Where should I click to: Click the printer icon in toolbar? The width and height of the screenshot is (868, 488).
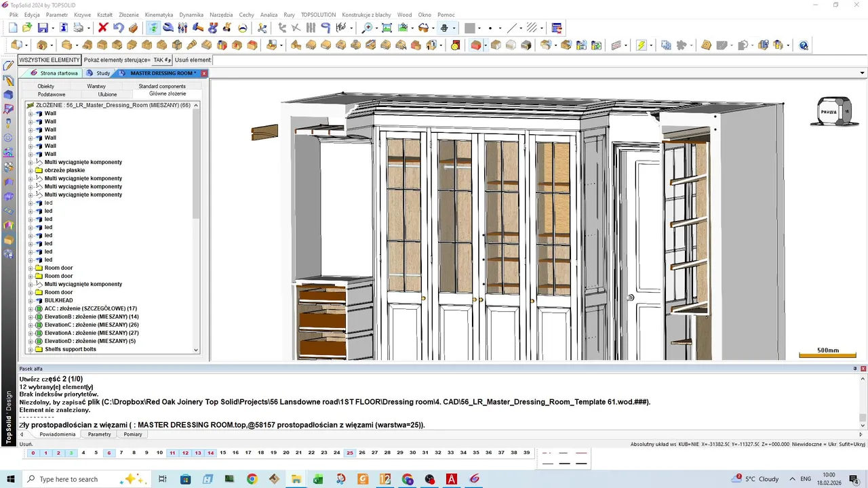pos(79,28)
